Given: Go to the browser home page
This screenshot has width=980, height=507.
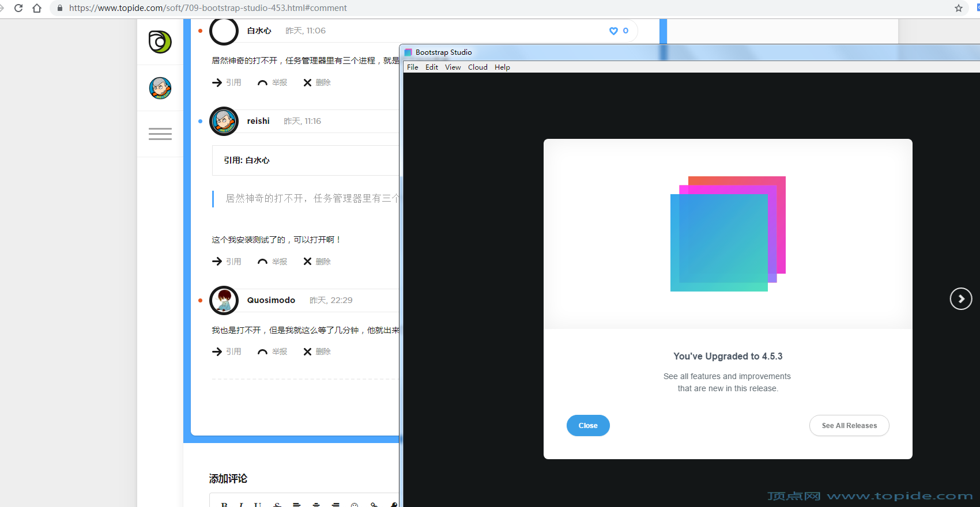Looking at the screenshot, I should pos(37,8).
